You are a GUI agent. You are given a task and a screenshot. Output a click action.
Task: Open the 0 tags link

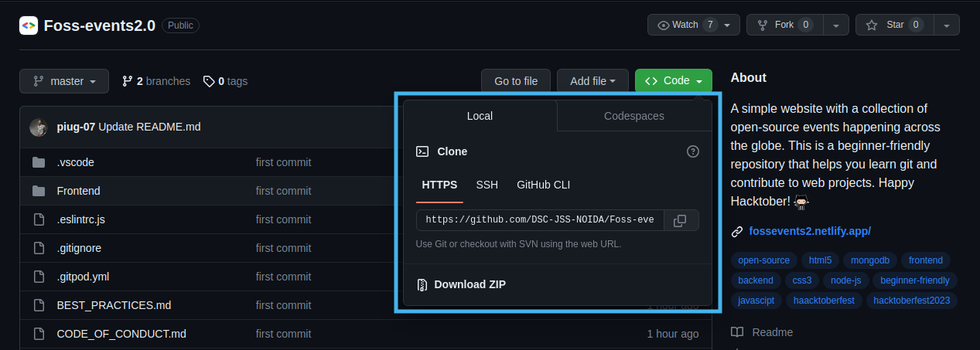pos(225,81)
